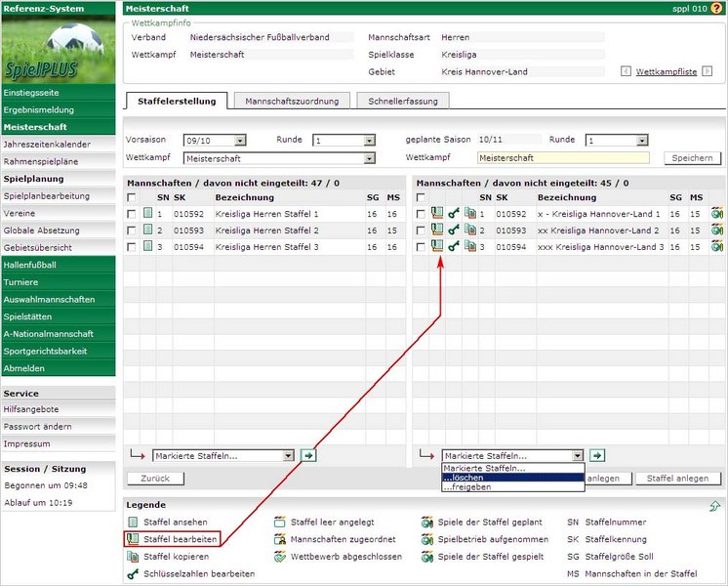This screenshot has height=586, width=728.
Task: Expand the left Wettkampf Meisterschaft dropdown
Action: [x=368, y=158]
